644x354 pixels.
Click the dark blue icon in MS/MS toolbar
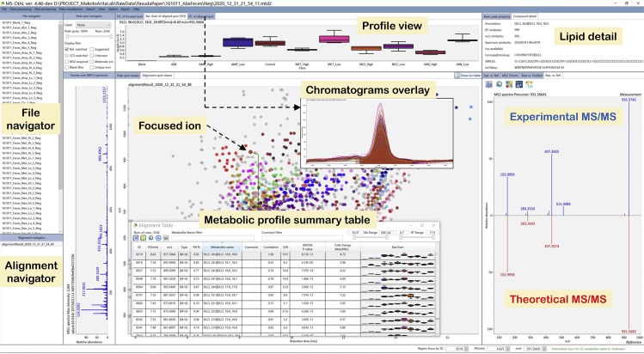point(518,84)
